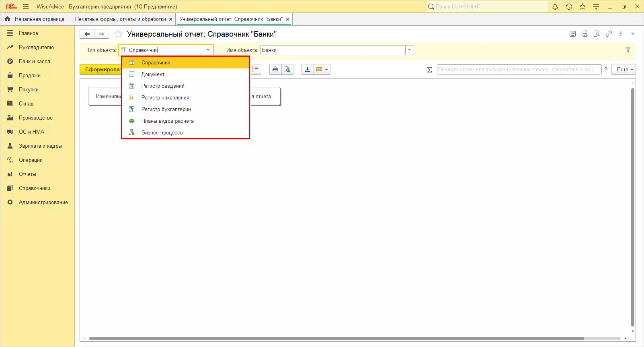
Task: Open the title bar panel settings icon
Action: 596,6
